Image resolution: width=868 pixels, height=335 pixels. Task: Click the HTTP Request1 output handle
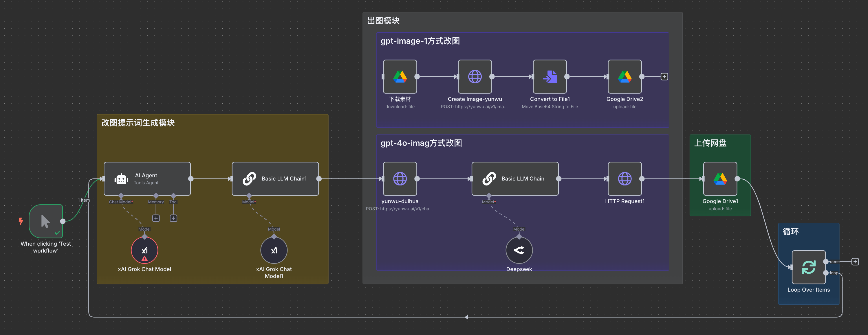pos(642,179)
